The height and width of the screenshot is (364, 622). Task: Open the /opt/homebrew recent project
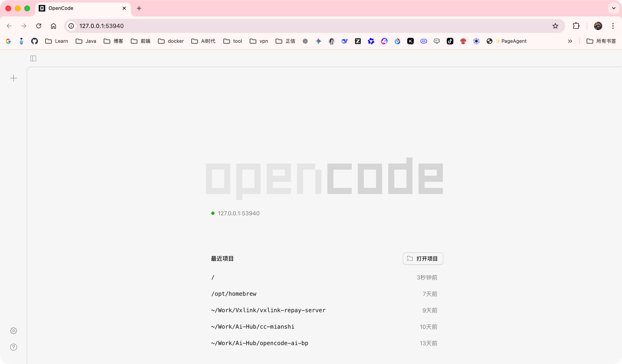pyautogui.click(x=234, y=294)
